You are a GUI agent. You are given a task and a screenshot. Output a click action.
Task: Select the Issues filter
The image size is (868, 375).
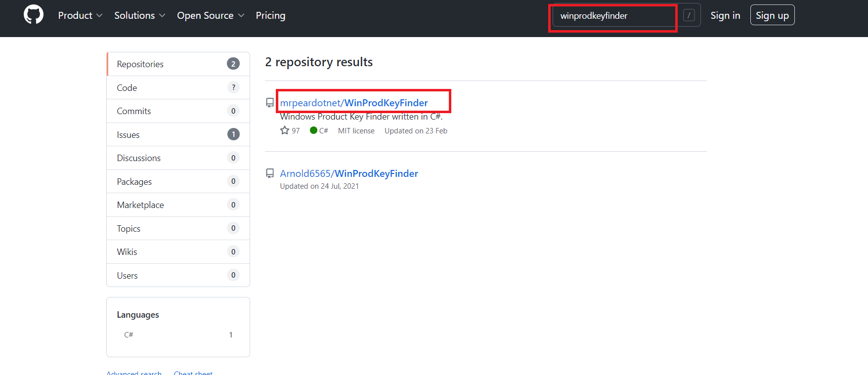pos(178,134)
